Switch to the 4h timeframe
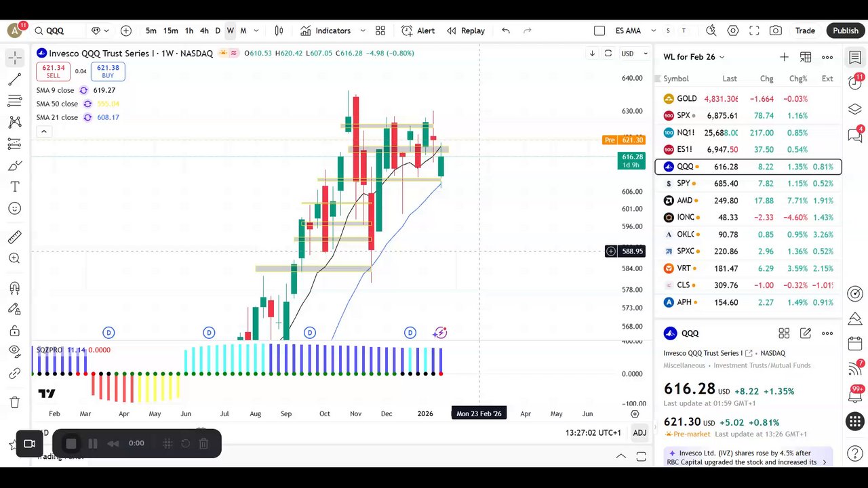 tap(204, 30)
